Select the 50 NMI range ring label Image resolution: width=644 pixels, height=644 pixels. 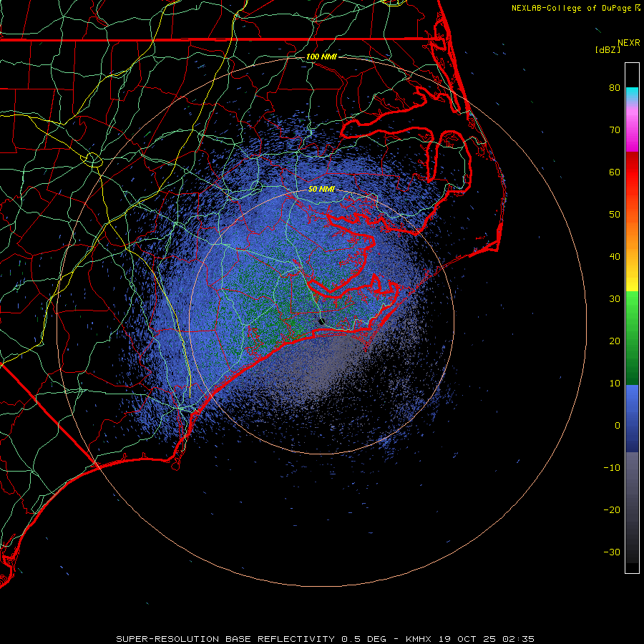pyautogui.click(x=321, y=190)
